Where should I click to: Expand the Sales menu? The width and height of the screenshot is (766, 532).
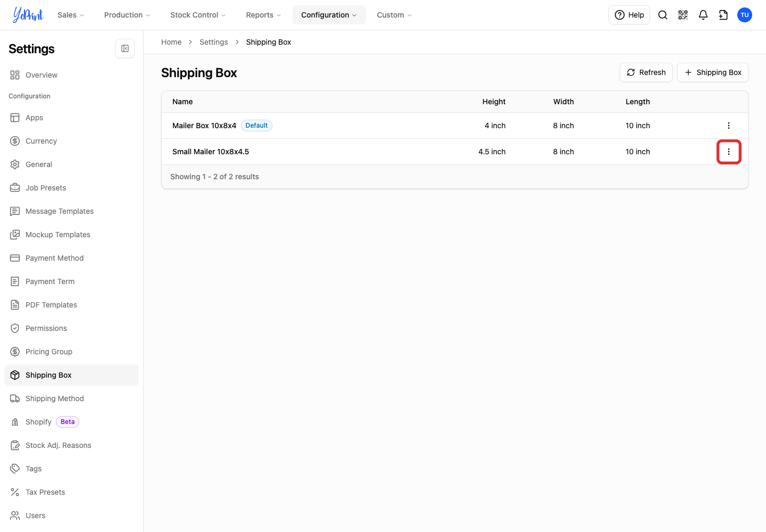point(71,15)
